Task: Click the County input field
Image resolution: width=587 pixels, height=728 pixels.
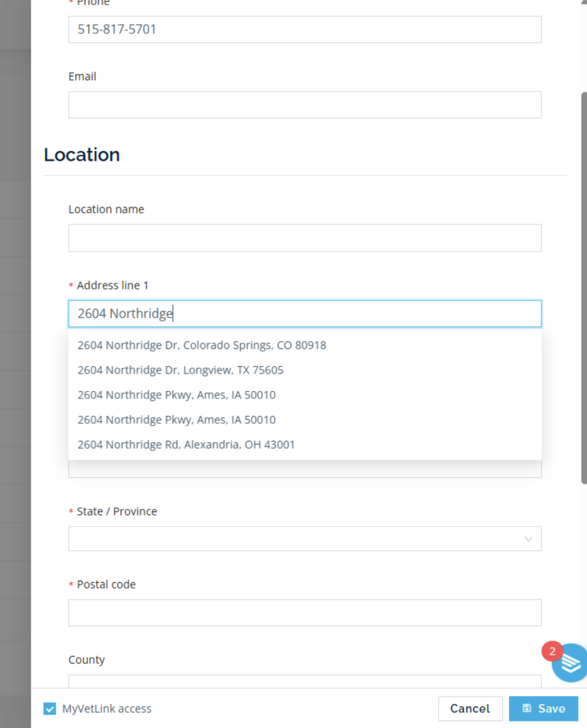Action: [305, 681]
